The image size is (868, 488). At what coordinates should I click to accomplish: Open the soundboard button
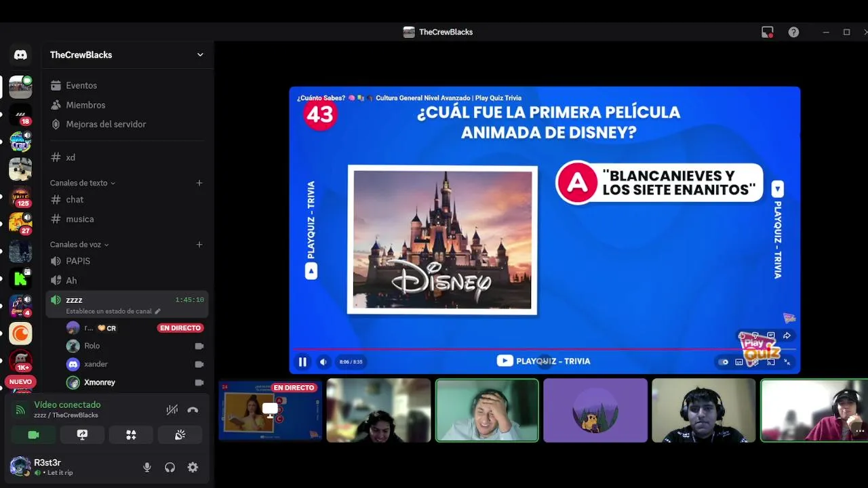pyautogui.click(x=180, y=435)
